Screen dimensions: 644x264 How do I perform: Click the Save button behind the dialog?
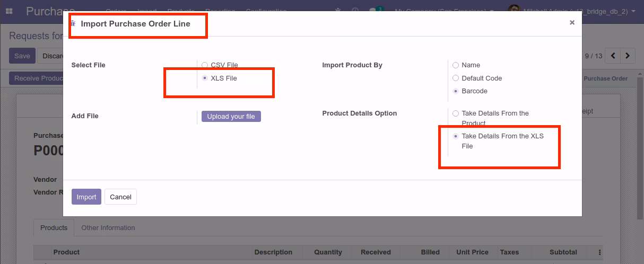pyautogui.click(x=22, y=56)
